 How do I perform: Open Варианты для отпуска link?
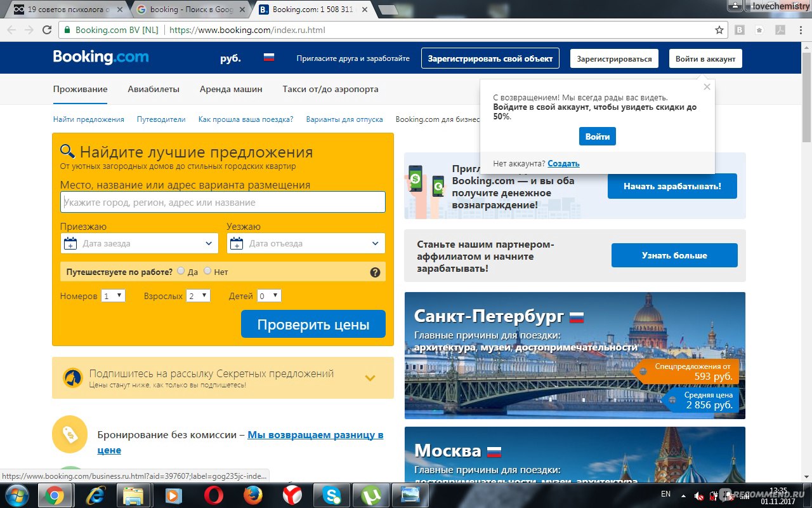click(344, 119)
